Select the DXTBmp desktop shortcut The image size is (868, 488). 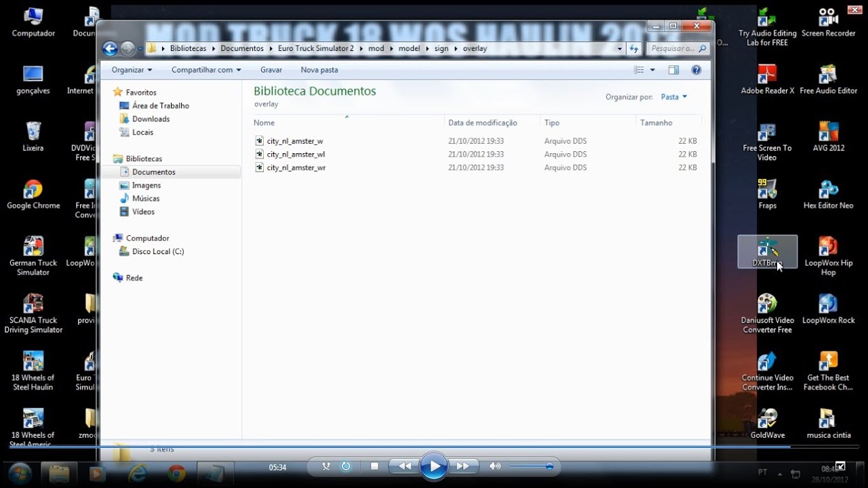point(767,251)
